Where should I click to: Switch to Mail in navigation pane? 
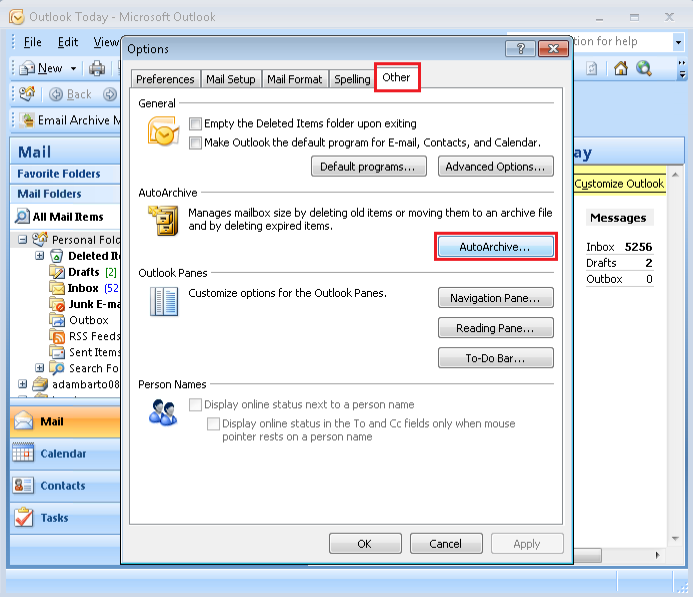click(65, 422)
